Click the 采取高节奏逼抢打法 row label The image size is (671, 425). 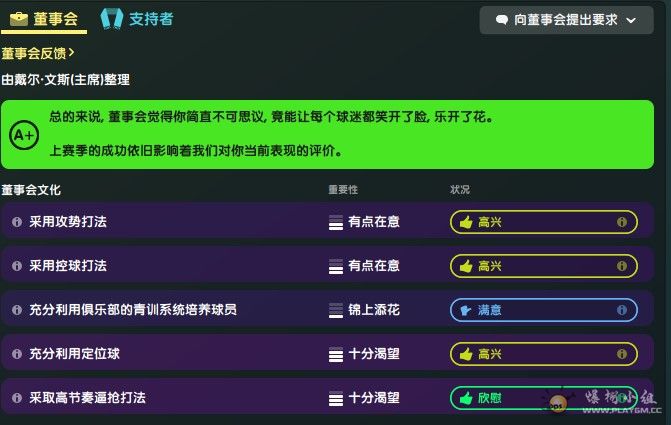88,398
